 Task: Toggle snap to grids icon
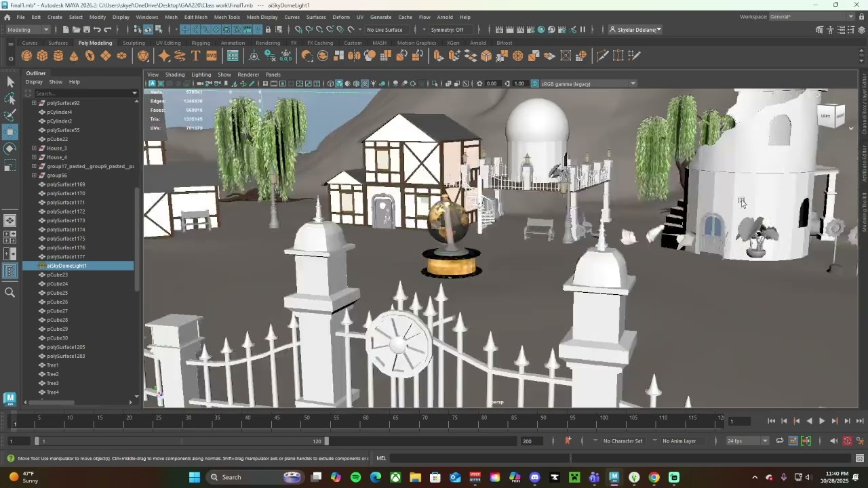point(298,29)
